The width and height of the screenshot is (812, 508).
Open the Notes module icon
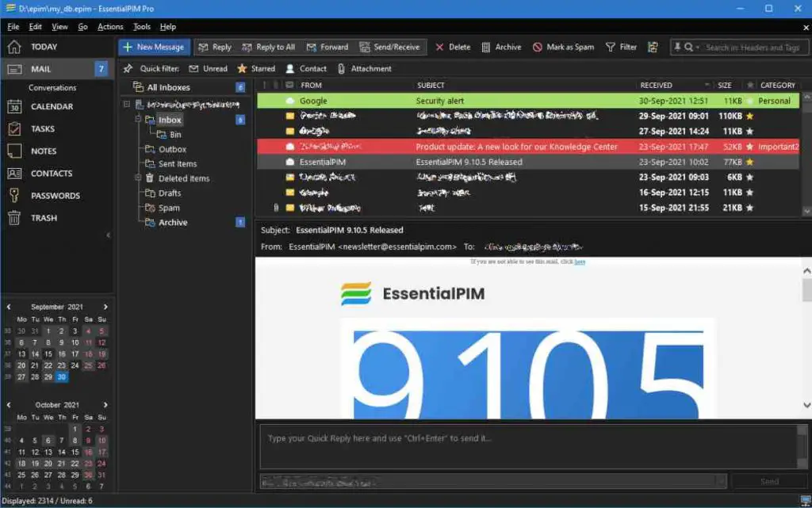14,151
